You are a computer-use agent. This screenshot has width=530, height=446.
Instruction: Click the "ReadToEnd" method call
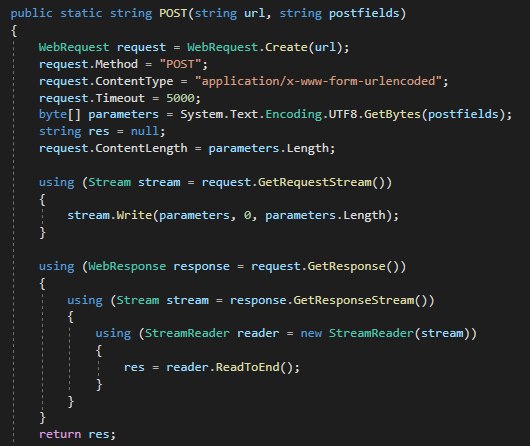coord(247,367)
